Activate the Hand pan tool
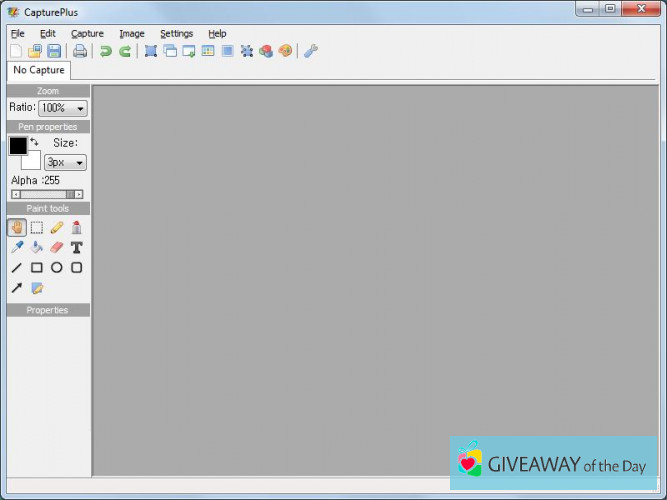667x500 pixels. coord(17,228)
